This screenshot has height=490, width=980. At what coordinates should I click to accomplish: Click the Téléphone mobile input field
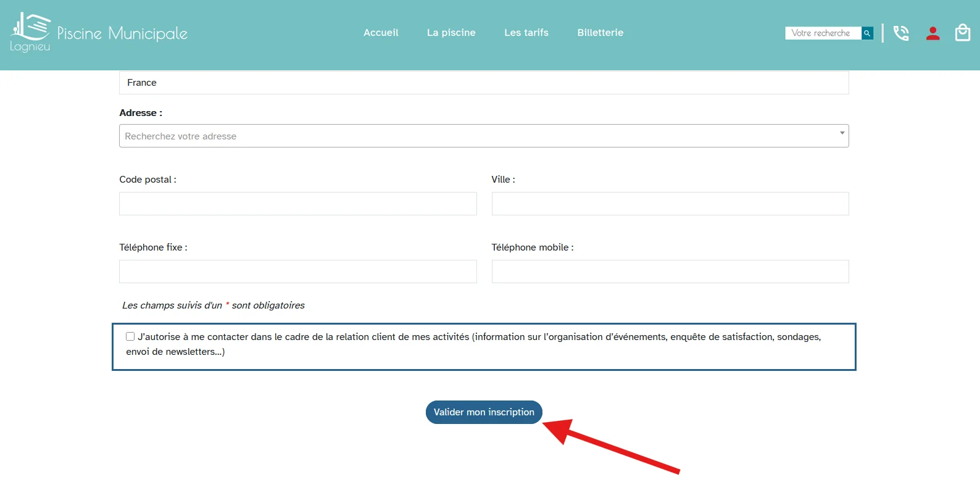[670, 272]
